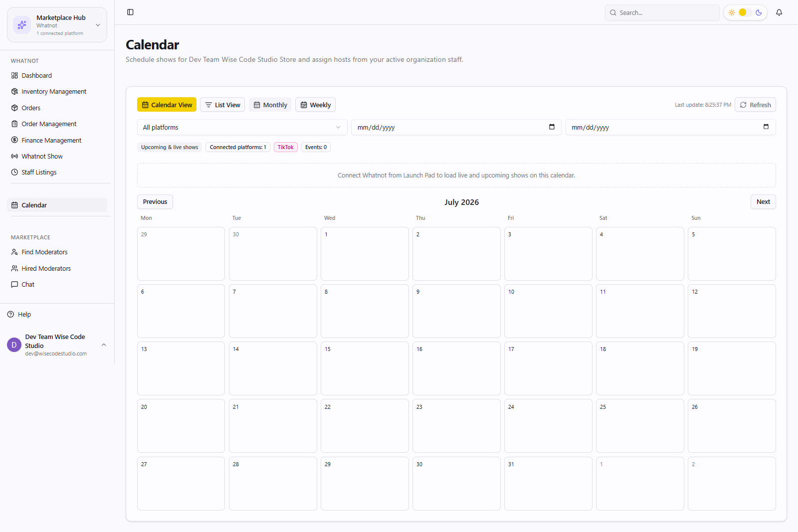Go to the Previous month

coord(155,202)
